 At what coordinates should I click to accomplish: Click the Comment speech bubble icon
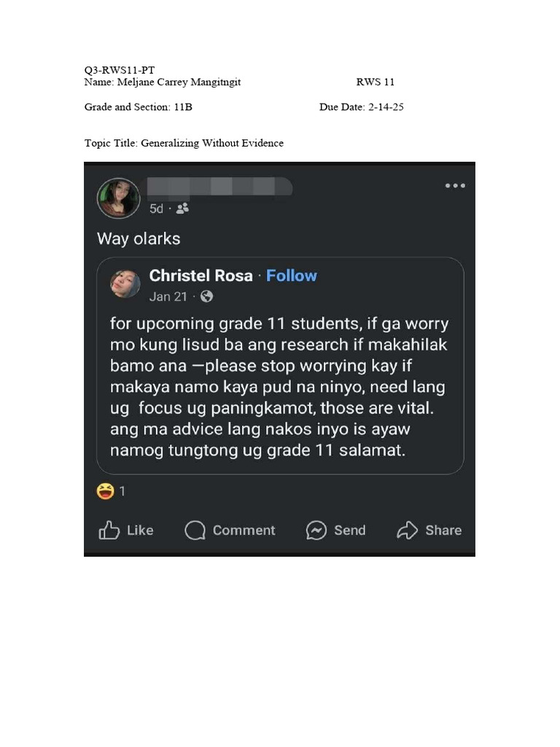click(195, 530)
